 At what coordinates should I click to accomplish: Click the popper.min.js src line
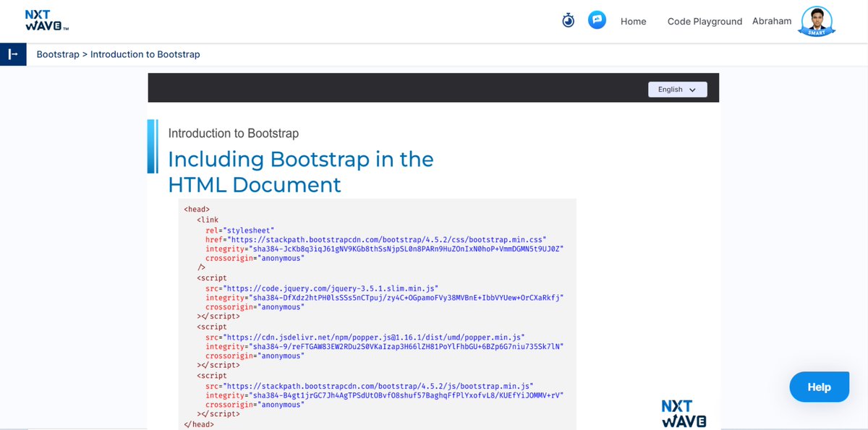point(365,337)
